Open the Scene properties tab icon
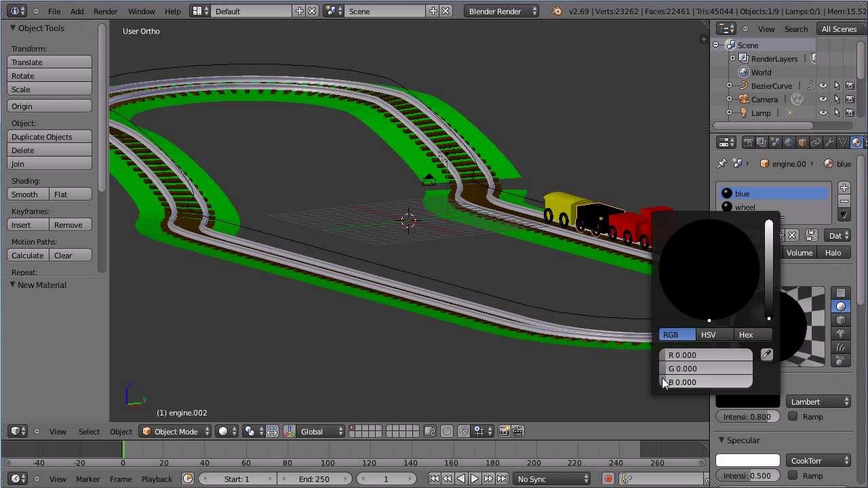868x488 pixels. click(775, 142)
